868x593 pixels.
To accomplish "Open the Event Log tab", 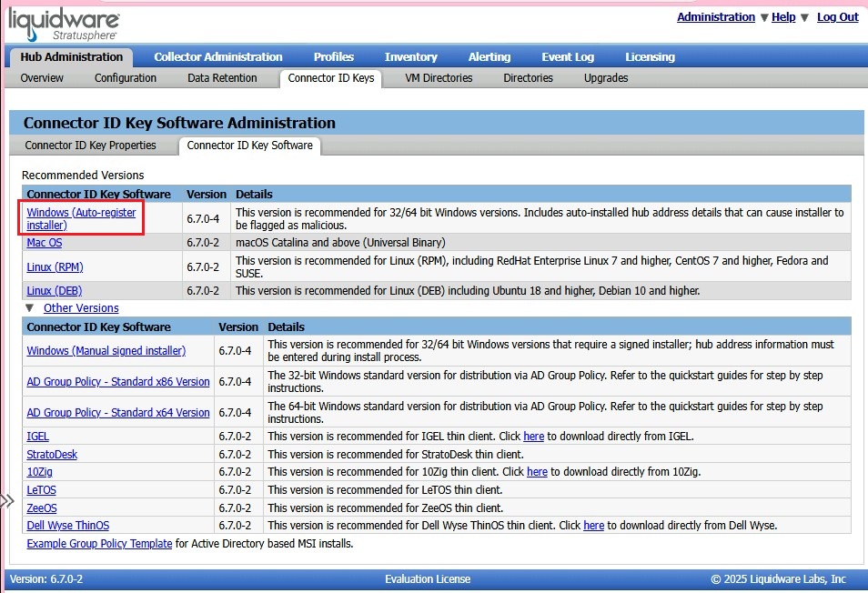I will pyautogui.click(x=568, y=57).
